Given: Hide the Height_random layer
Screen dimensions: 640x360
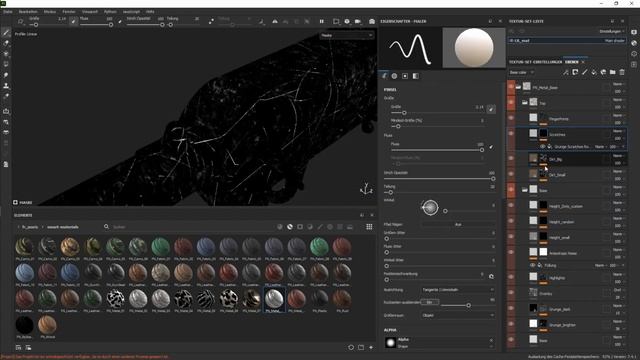Looking at the screenshot, I should click(x=511, y=221).
